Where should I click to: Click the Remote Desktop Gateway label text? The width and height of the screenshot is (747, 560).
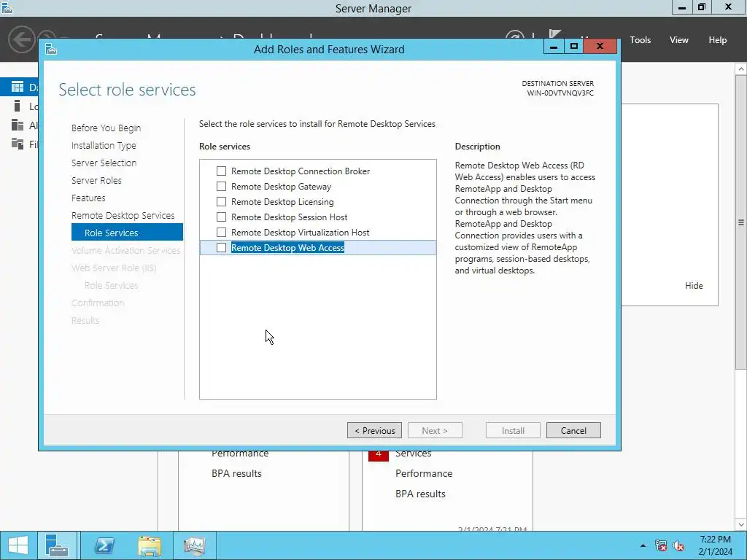(x=281, y=186)
